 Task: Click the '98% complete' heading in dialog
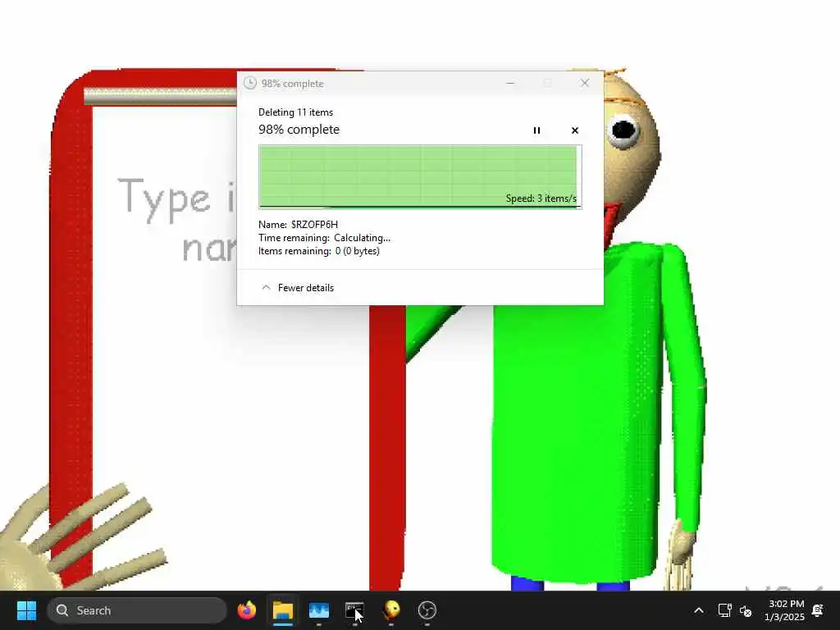point(299,130)
